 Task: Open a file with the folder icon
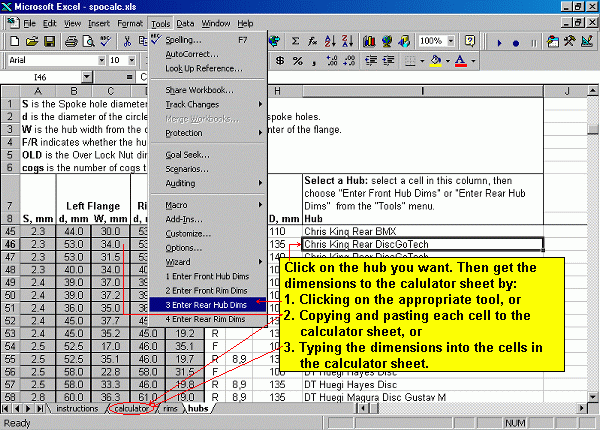point(32,41)
